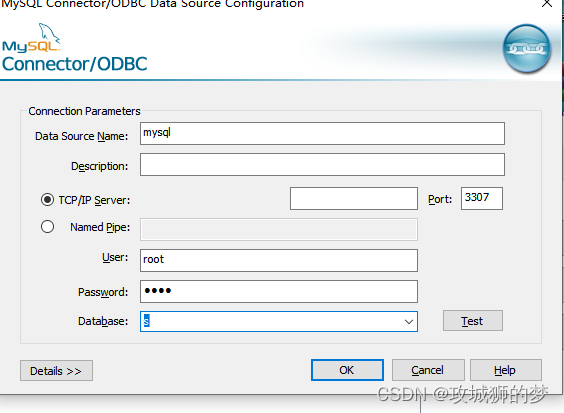Screen dimensions: 564x413
Task: Select the TCP/IP Server radio button
Action: (x=47, y=200)
